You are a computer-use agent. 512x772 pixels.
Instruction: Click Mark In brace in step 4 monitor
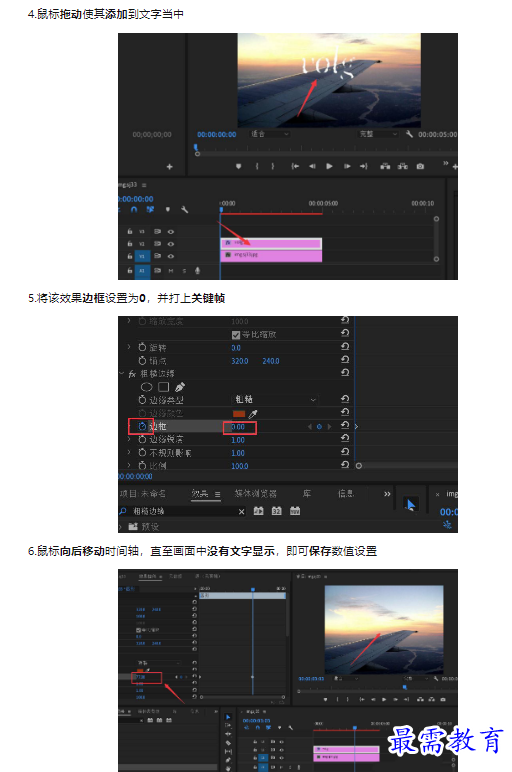257,166
